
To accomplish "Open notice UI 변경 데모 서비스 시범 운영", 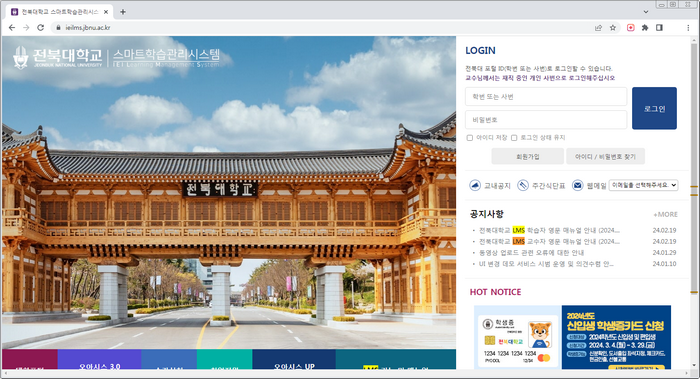I will tap(546, 264).
